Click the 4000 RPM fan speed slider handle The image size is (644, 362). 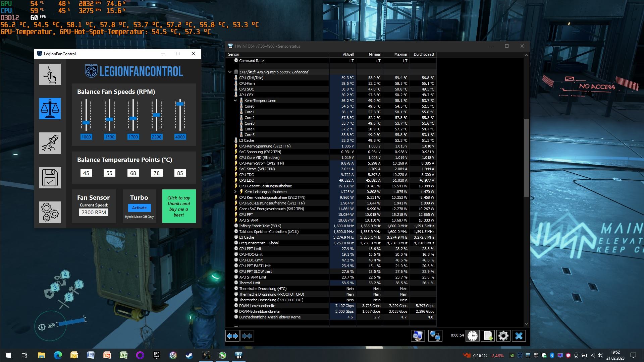180,104
